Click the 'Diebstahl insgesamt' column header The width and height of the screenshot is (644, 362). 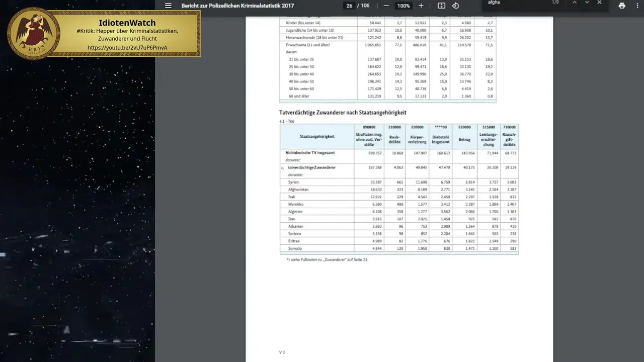pos(441,139)
